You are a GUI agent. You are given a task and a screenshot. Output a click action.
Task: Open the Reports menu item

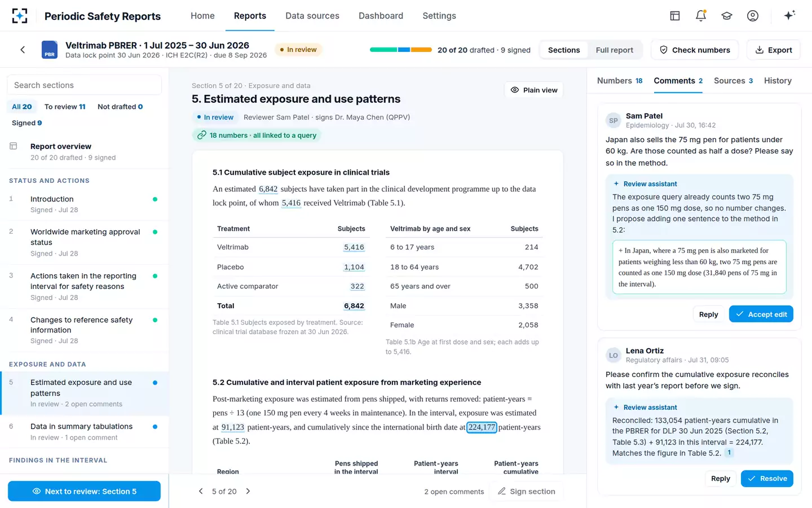click(x=250, y=16)
